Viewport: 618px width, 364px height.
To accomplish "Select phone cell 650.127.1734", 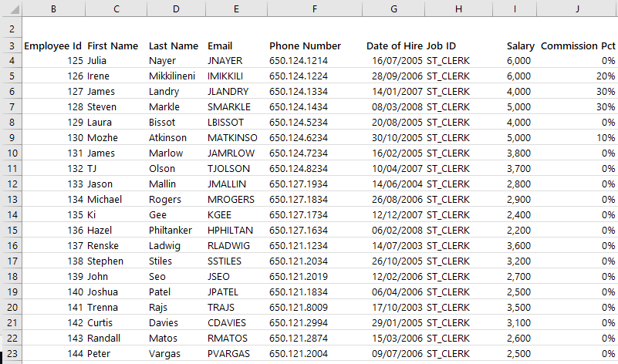I will (315, 214).
